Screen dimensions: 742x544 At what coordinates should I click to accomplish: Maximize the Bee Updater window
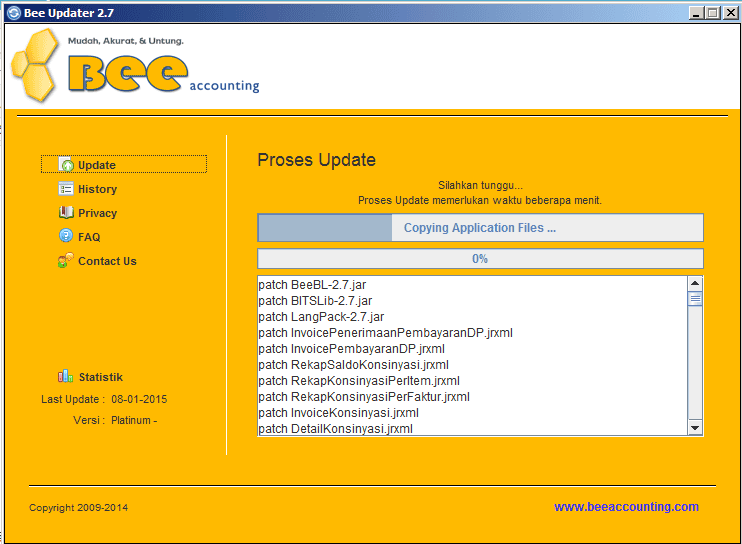[713, 13]
